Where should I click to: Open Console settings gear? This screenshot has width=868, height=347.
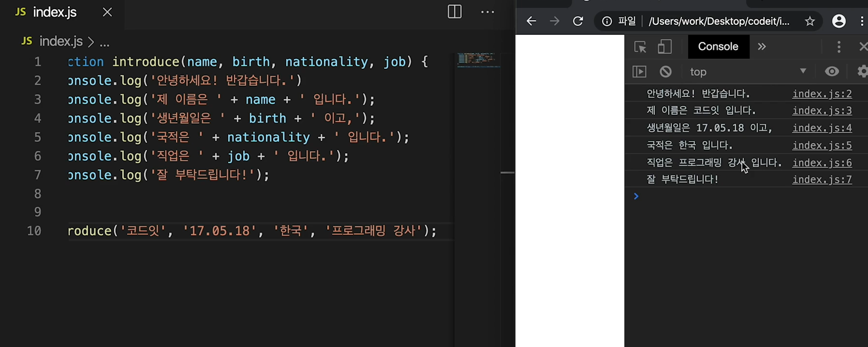coord(863,72)
